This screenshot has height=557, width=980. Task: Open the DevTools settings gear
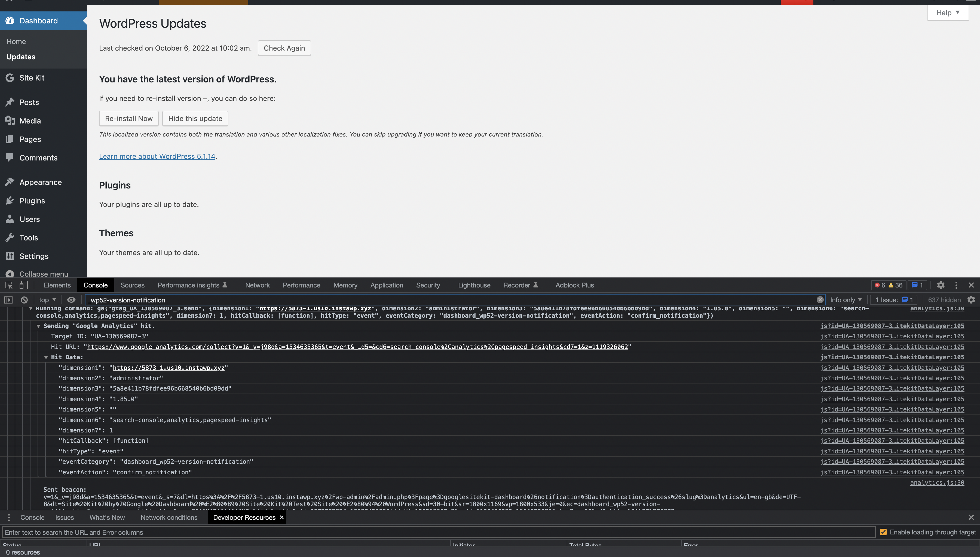pos(941,285)
